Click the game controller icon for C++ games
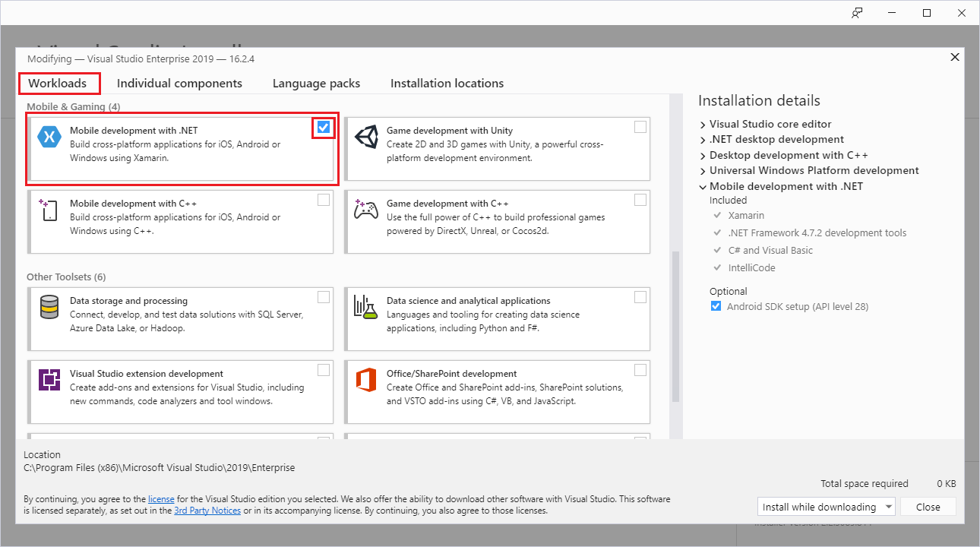Screen dimensions: 980x547 coord(366,210)
